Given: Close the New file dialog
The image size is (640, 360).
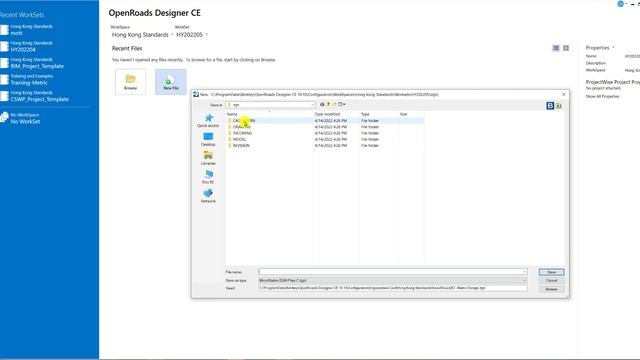Looking at the screenshot, I should 564,94.
